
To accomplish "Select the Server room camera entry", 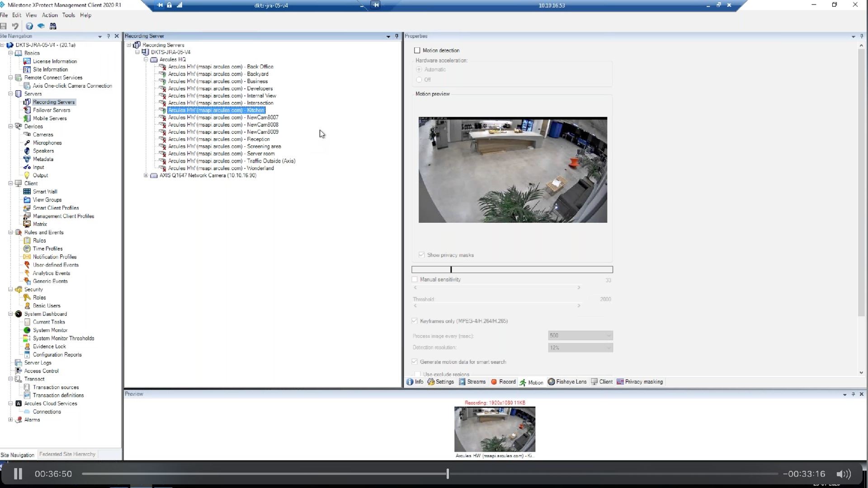I will click(221, 154).
